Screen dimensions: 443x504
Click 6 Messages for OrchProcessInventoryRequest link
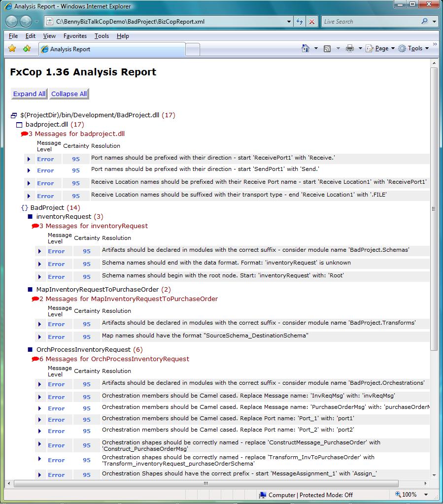[114, 359]
